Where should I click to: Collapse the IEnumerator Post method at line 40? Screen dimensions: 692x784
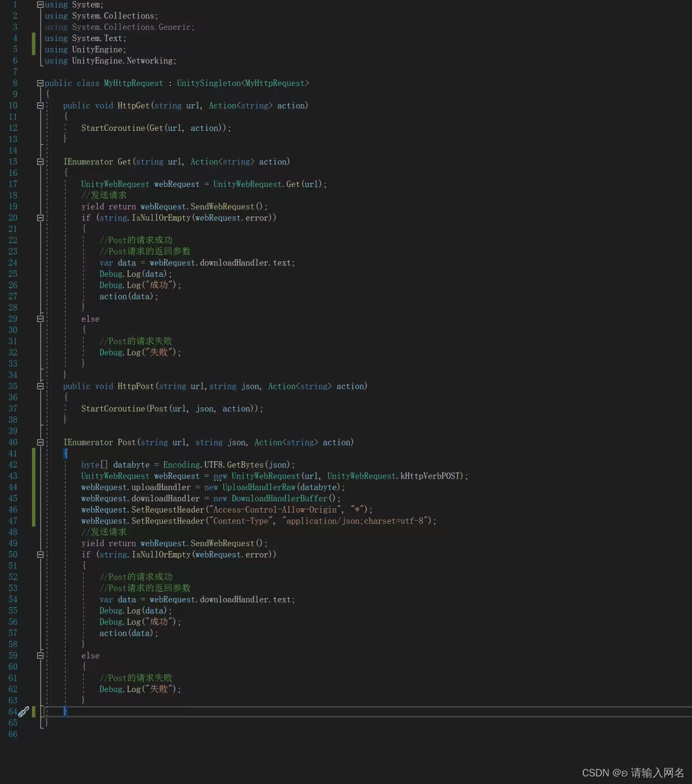click(40, 442)
